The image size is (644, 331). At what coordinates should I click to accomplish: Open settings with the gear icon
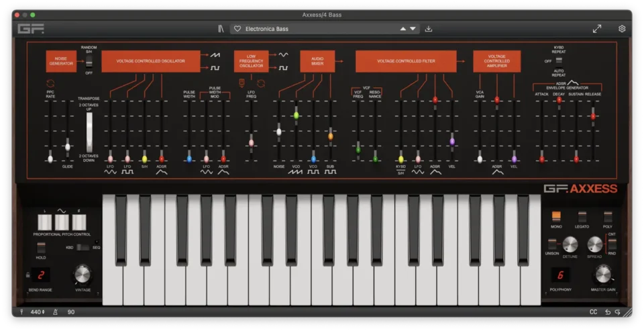[622, 29]
